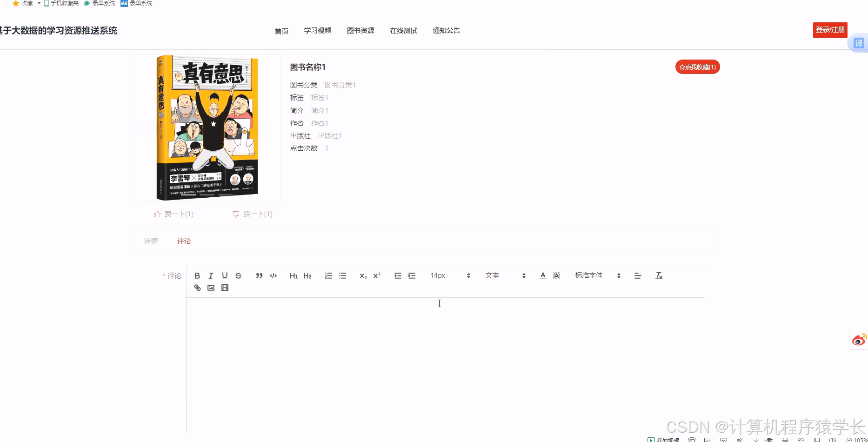The image size is (868, 442).
Task: Open 手机收藏夹 bookmark
Action: (x=61, y=3)
